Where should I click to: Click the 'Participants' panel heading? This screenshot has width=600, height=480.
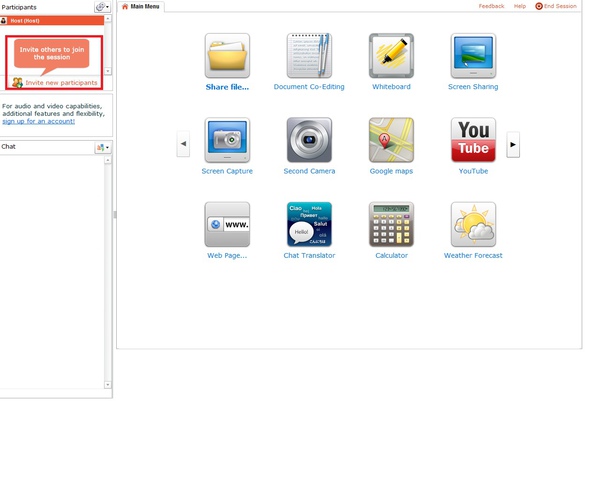pos(19,7)
